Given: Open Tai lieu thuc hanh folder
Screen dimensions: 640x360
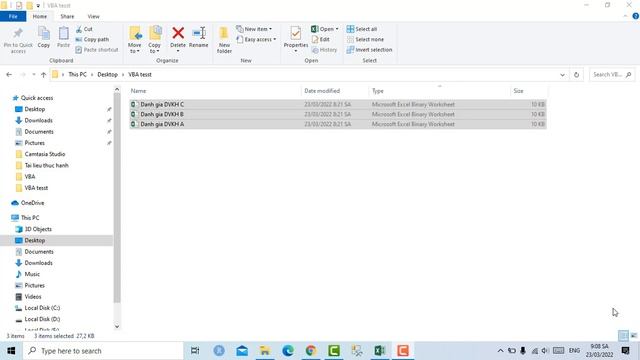Looking at the screenshot, I should pos(47,165).
